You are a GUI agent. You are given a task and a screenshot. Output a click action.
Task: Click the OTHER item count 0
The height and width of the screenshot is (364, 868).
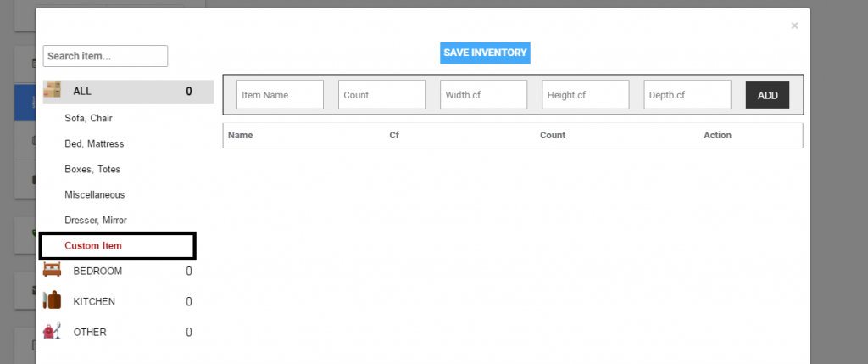189,332
